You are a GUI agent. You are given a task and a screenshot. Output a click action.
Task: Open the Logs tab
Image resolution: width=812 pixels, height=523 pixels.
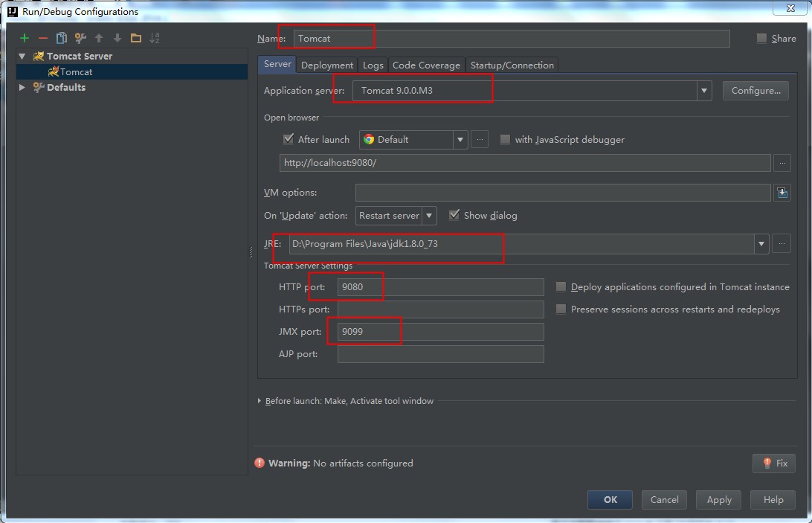point(373,65)
